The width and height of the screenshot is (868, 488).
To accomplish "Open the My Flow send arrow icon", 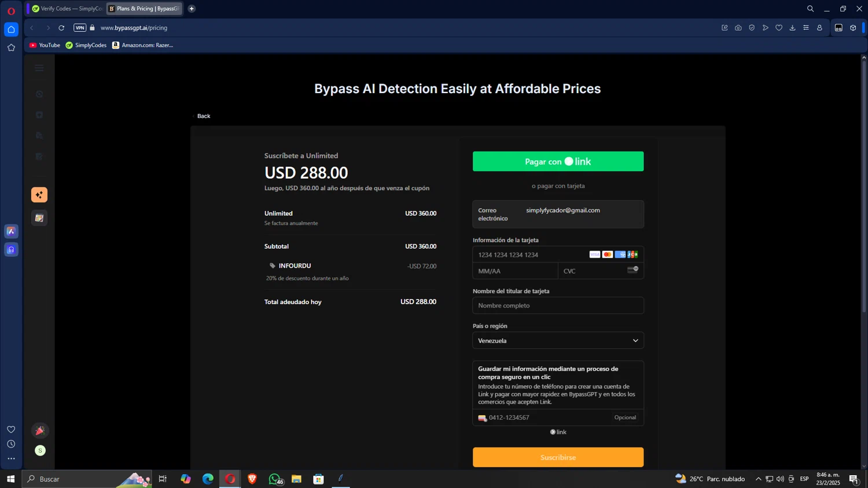I will pos(766,28).
